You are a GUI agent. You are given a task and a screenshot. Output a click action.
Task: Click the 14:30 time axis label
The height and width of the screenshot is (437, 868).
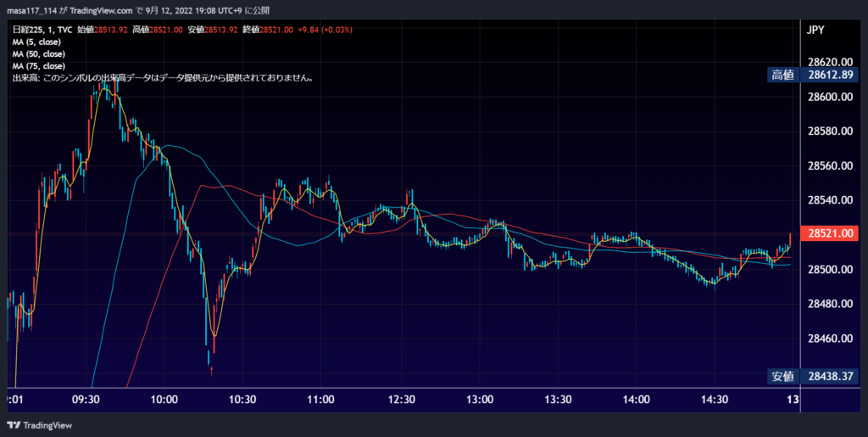[715, 400]
